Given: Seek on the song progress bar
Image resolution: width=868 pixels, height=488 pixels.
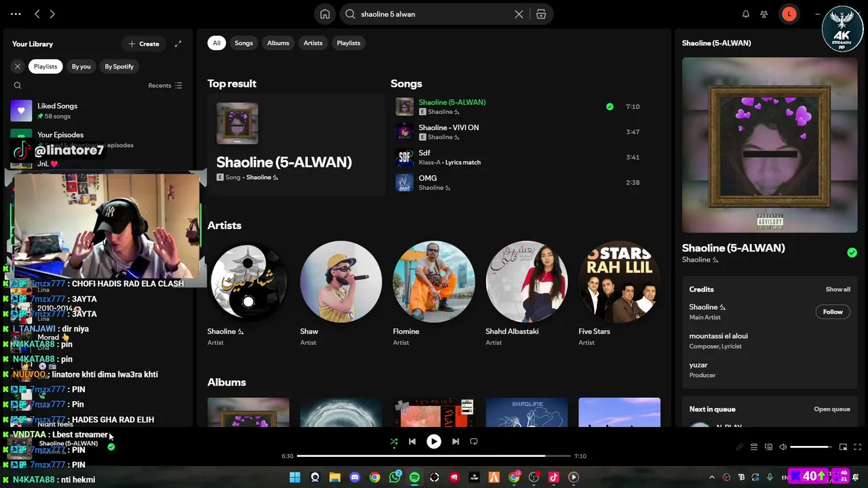Looking at the screenshot, I should click(433, 456).
